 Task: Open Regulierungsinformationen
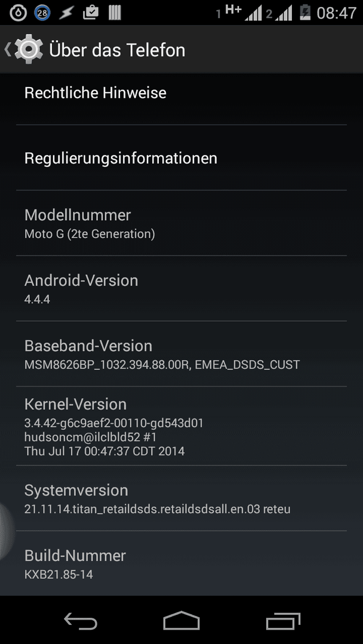click(181, 157)
